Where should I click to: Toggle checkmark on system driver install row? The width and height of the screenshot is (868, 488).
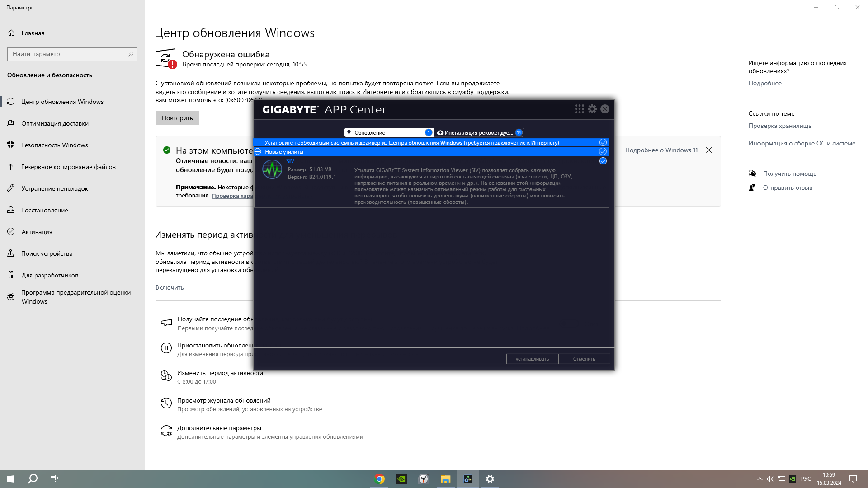603,142
